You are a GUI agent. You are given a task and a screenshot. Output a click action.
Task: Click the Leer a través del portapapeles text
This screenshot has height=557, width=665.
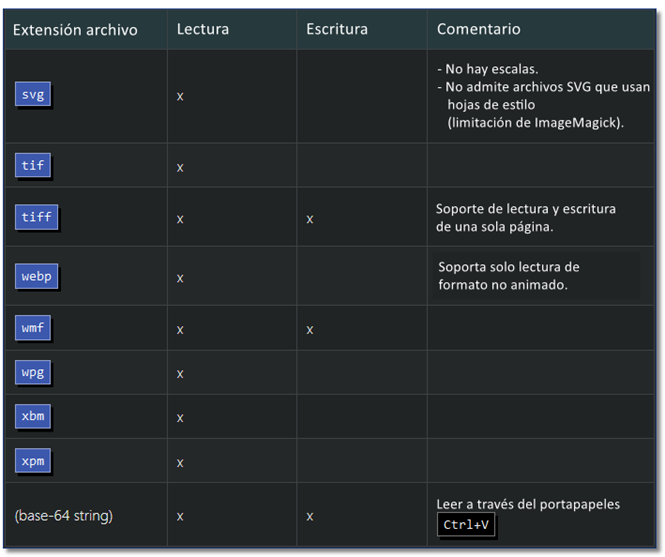[x=528, y=504]
